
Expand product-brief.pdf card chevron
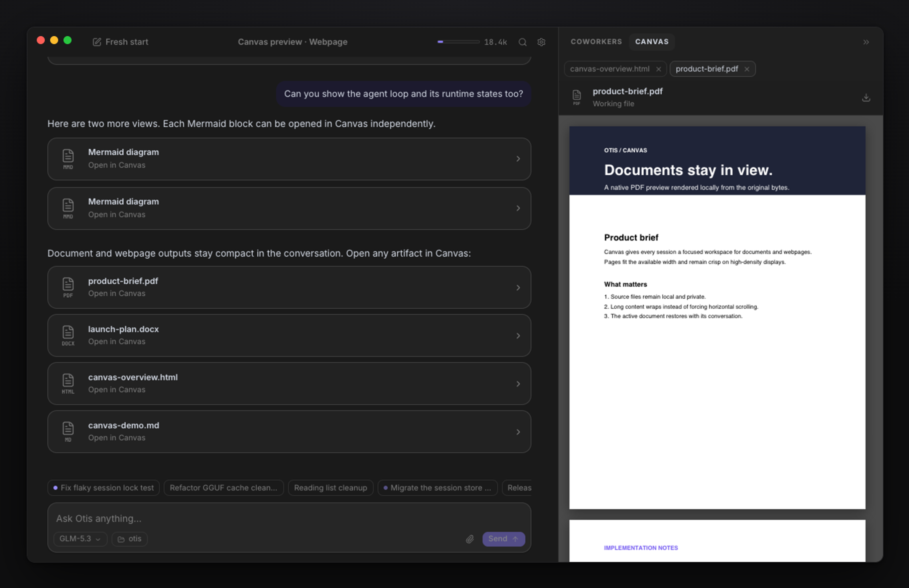[x=518, y=288]
